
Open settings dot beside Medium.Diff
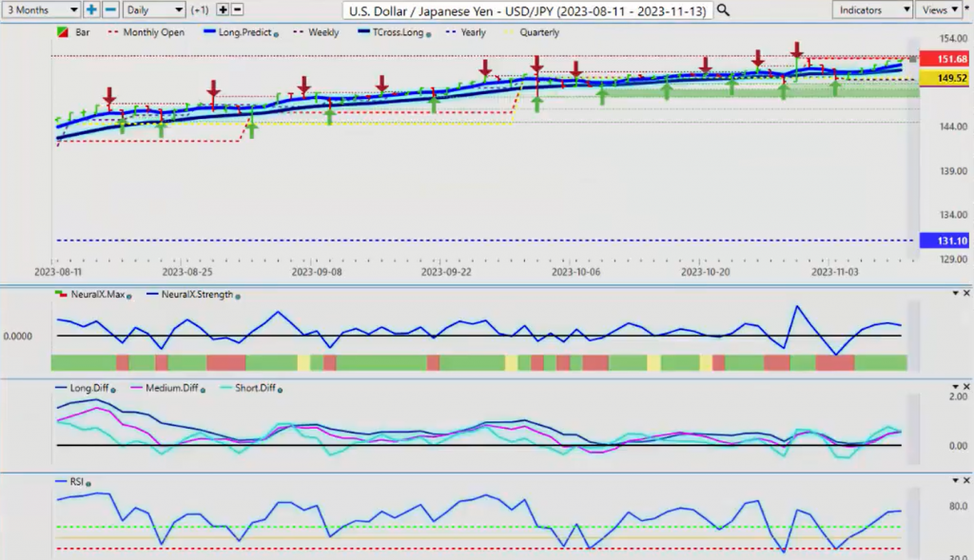203,391
